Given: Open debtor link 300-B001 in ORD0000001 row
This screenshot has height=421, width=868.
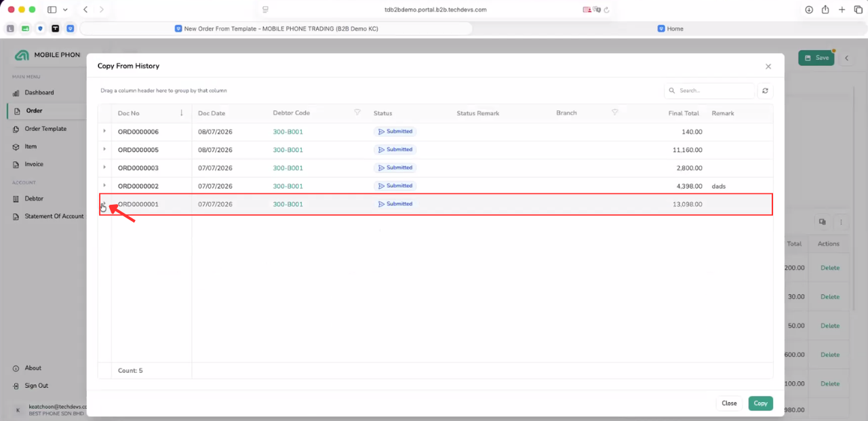Looking at the screenshot, I should tap(288, 204).
